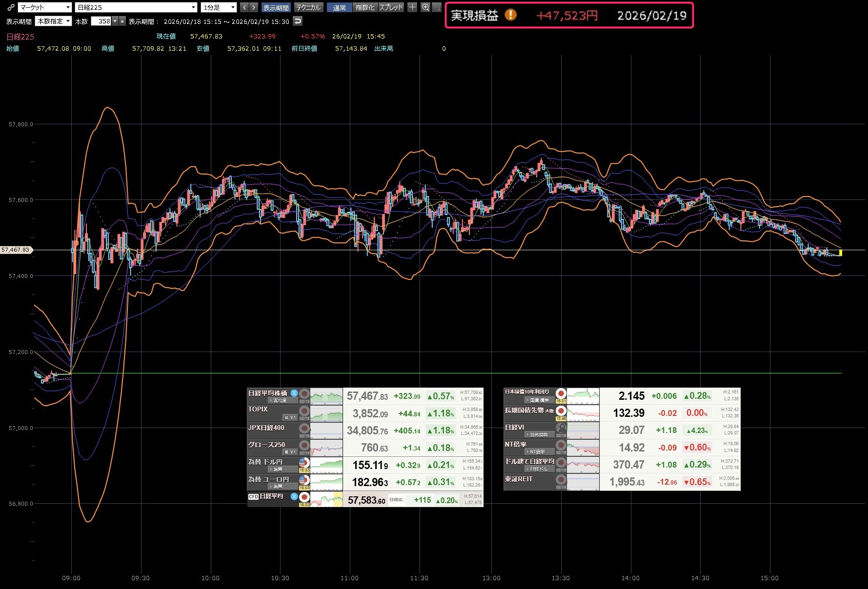Click the X icon beside 日経平均株価
Image resolution: width=868 pixels, height=589 pixels.
(x=294, y=393)
